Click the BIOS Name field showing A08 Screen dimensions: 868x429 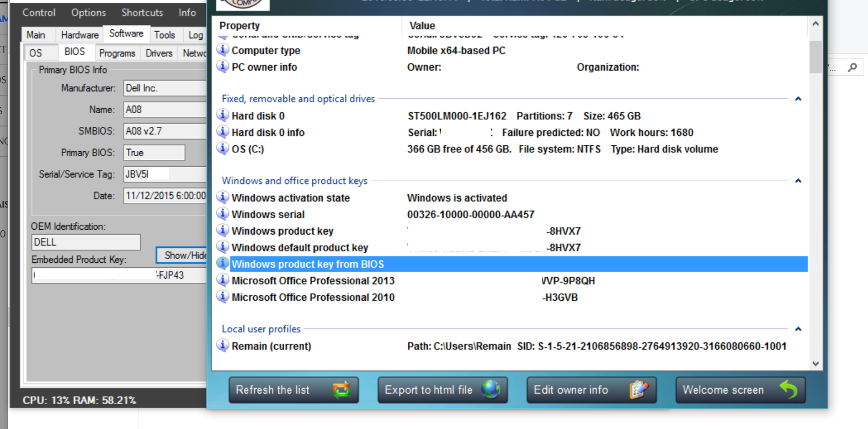pyautogui.click(x=165, y=109)
